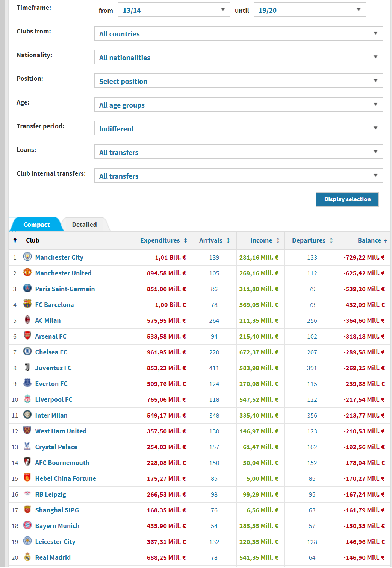Open the Crystal Palace club link

click(x=56, y=447)
